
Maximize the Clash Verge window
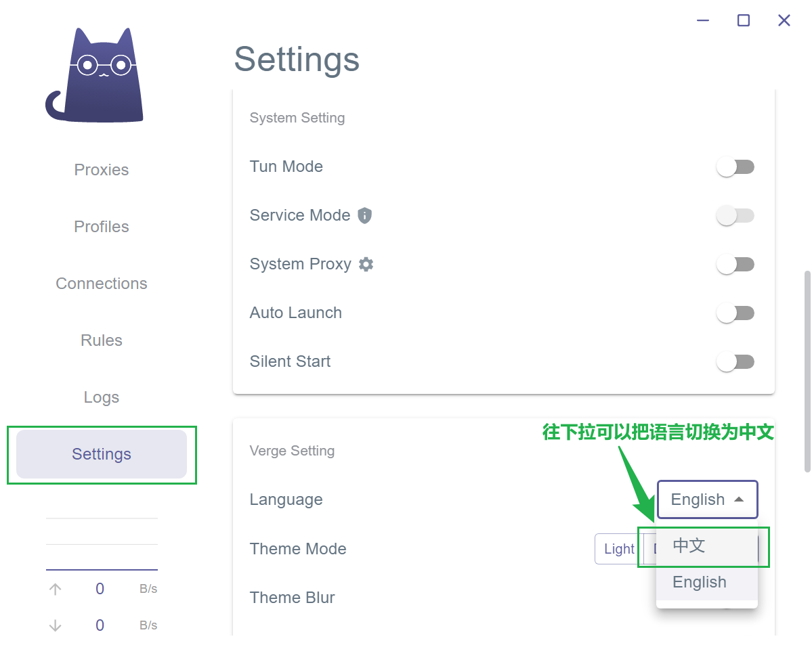744,20
